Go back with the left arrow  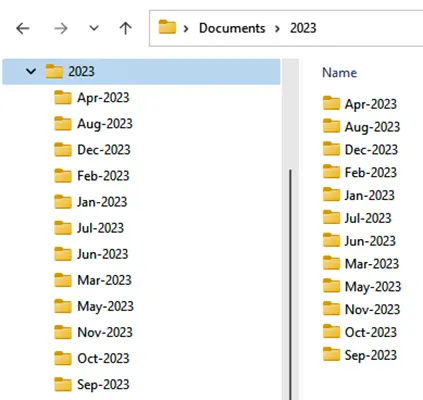[23, 28]
